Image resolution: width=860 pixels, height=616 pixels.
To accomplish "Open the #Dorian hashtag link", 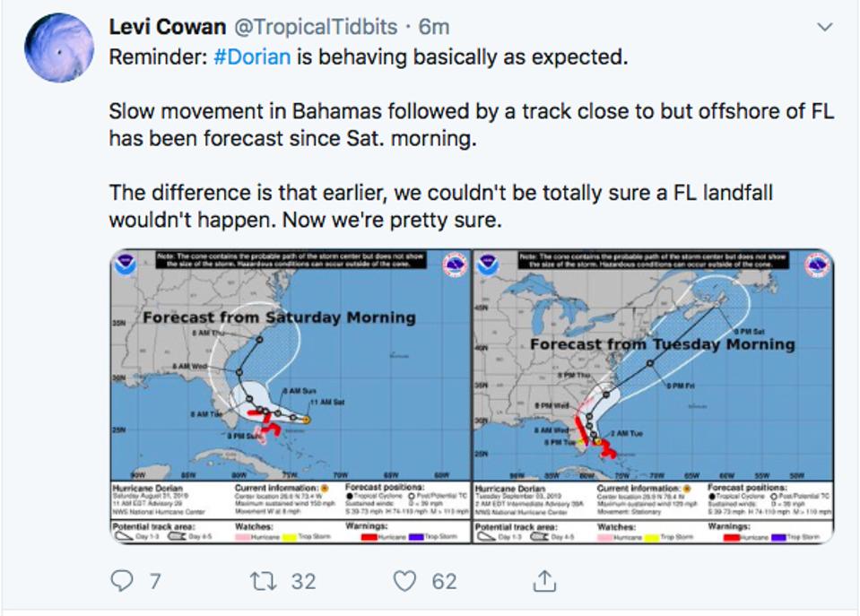I will tap(252, 56).
